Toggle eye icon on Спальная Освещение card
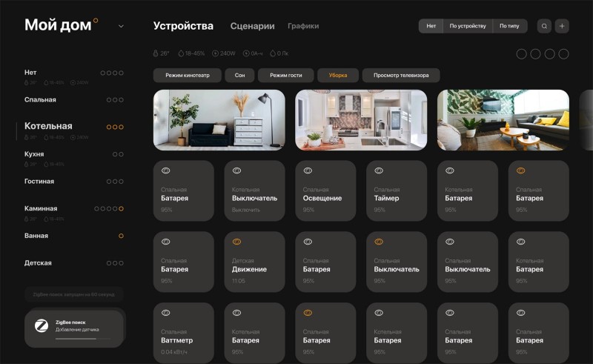Image resolution: width=593 pixels, height=364 pixels. coord(308,171)
